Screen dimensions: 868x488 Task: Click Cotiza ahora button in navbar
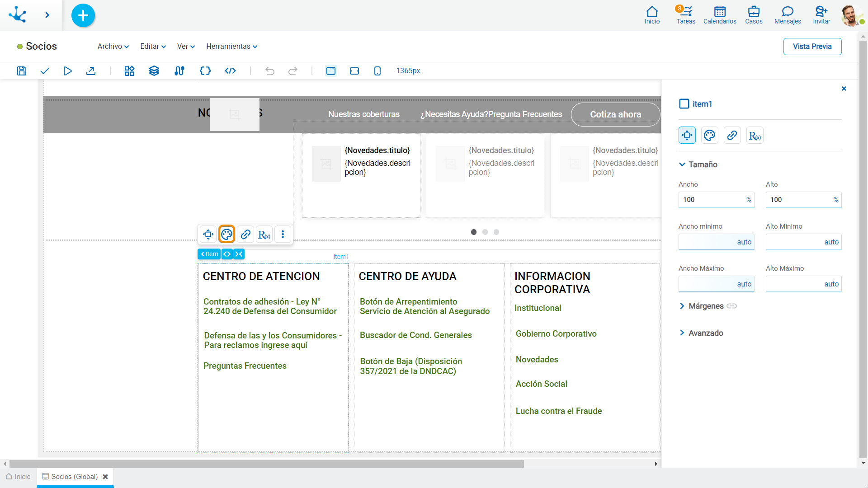(615, 114)
